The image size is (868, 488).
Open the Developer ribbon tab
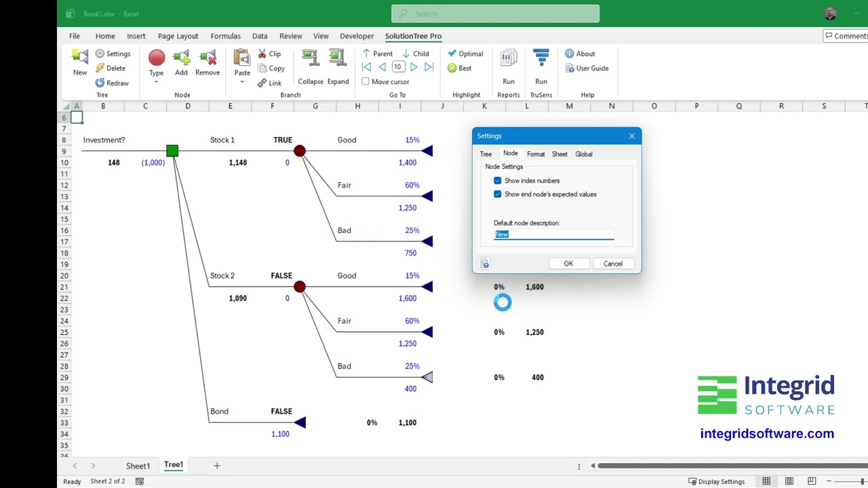click(x=357, y=36)
